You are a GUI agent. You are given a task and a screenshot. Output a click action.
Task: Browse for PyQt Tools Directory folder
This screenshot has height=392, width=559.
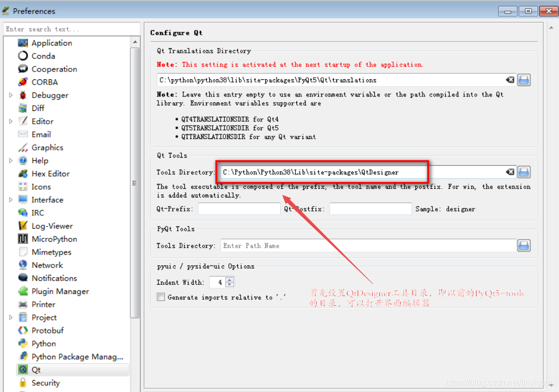point(524,246)
